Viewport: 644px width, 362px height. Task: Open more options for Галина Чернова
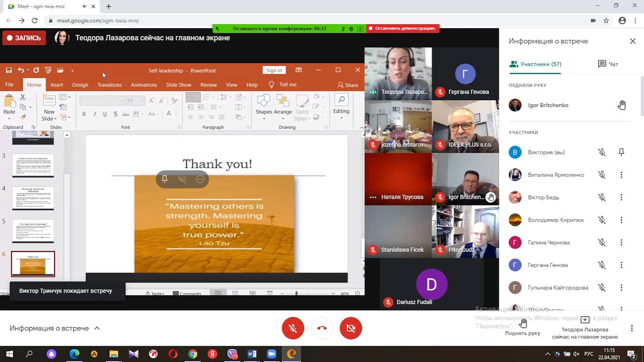click(x=621, y=243)
